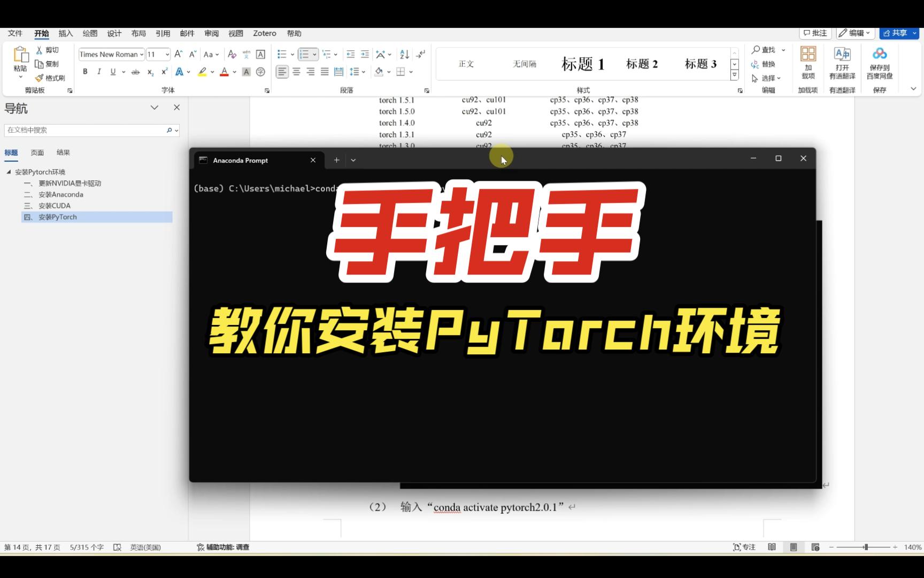Viewport: 924px width, 578px height.
Task: Open the Zotero ribbon tab
Action: (265, 33)
